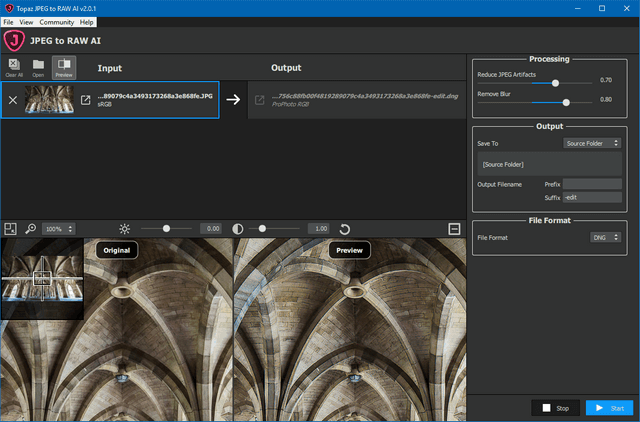This screenshot has width=640, height=422.
Task: Open the 100% zoom level dropdown
Action: click(x=58, y=229)
